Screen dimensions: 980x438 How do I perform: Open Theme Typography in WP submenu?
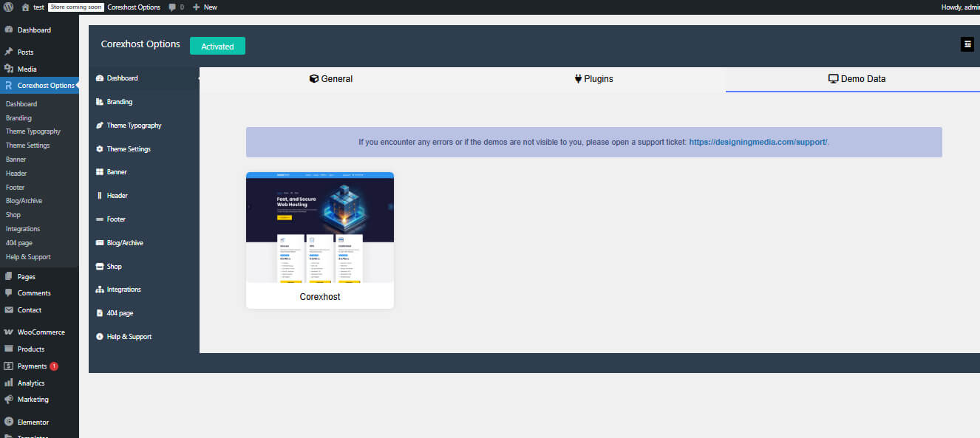pos(33,131)
